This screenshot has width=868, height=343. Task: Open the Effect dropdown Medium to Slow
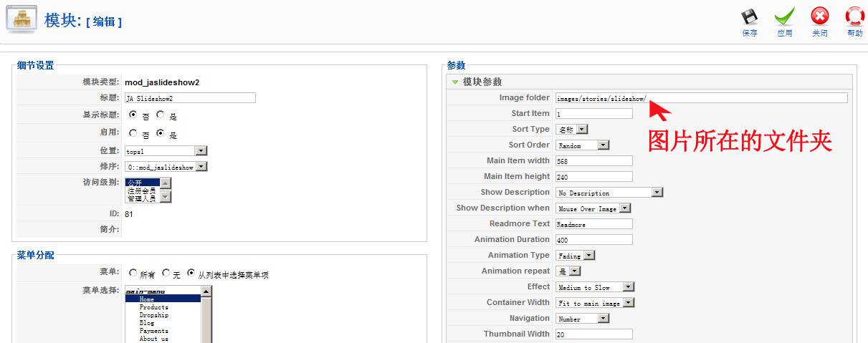[x=628, y=287]
